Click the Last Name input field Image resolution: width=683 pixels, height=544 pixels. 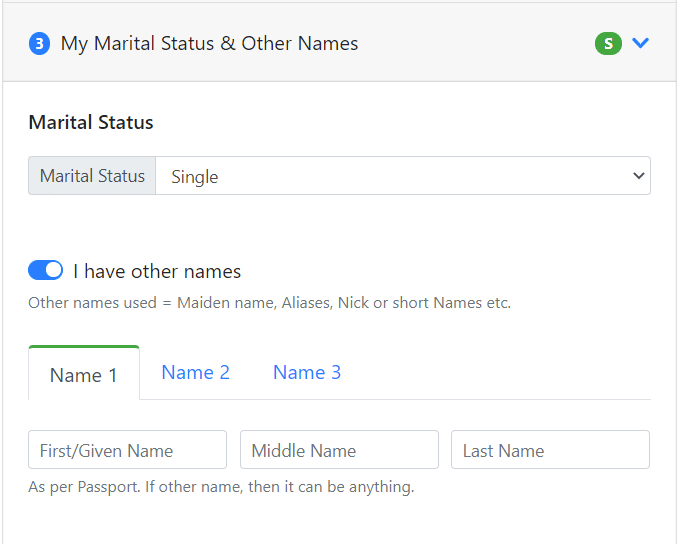pyautogui.click(x=551, y=449)
